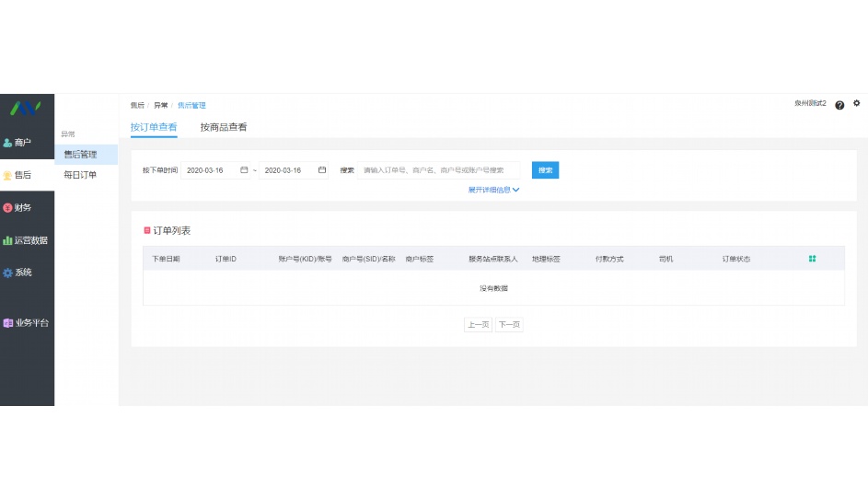Click the 售后 breadcrumb link
Image resolution: width=868 pixels, height=499 pixels.
pos(137,106)
